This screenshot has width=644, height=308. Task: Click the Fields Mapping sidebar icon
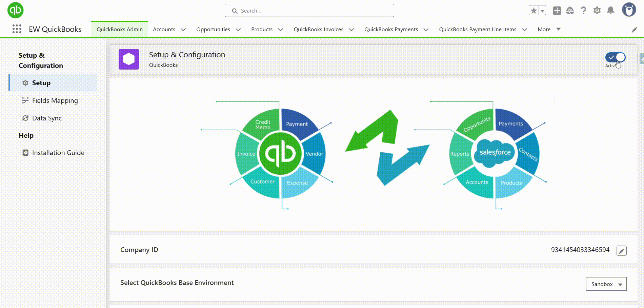[x=25, y=100]
